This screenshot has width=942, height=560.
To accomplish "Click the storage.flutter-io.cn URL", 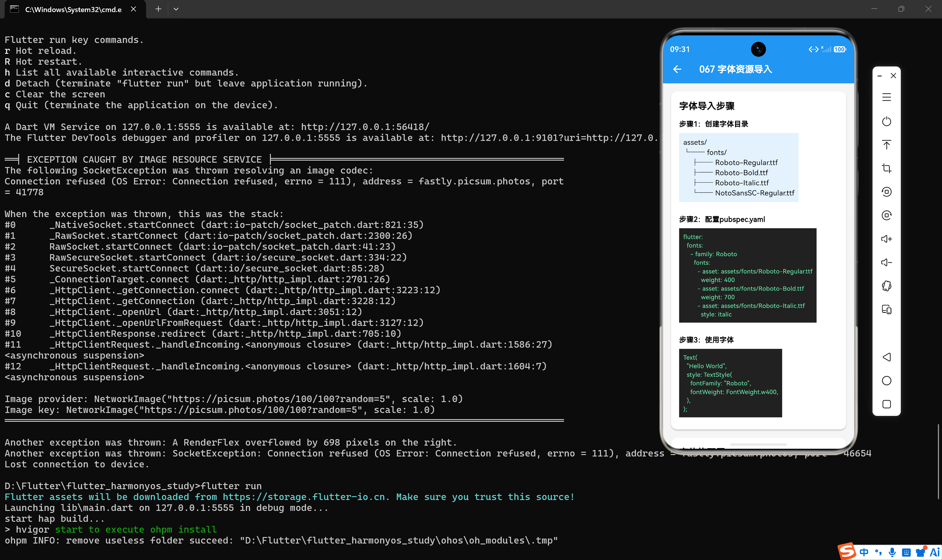I will [304, 497].
